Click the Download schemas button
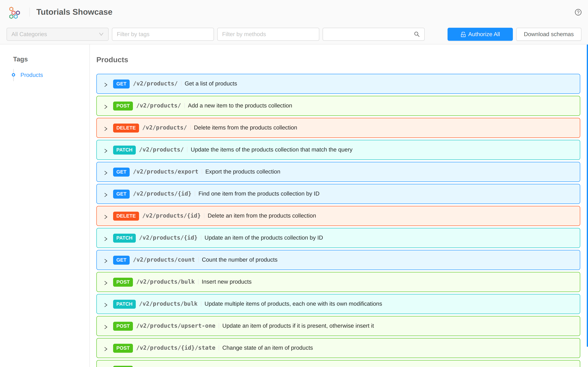Viewport: 588px width, 367px height. click(548, 34)
